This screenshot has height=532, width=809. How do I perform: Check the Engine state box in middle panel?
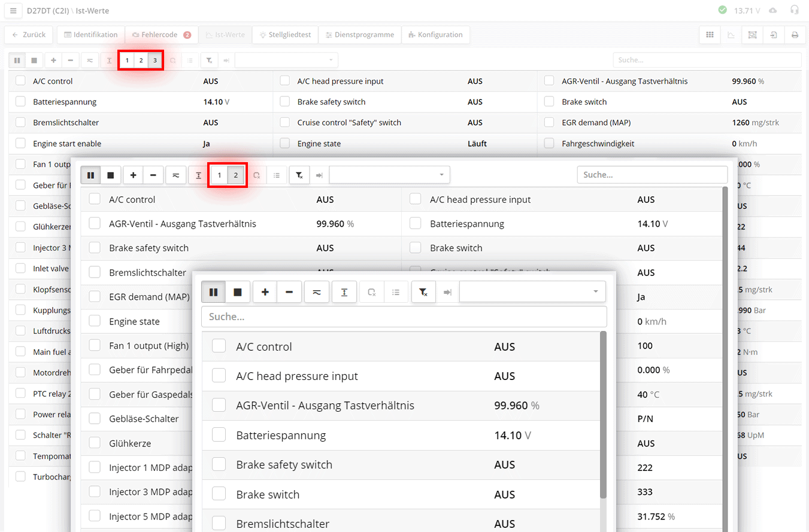(95, 321)
